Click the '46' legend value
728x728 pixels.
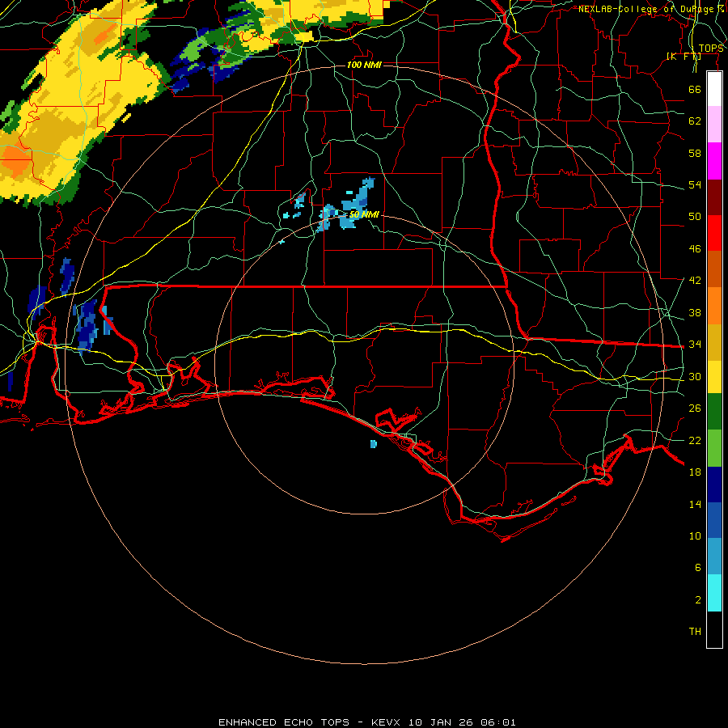(695, 249)
